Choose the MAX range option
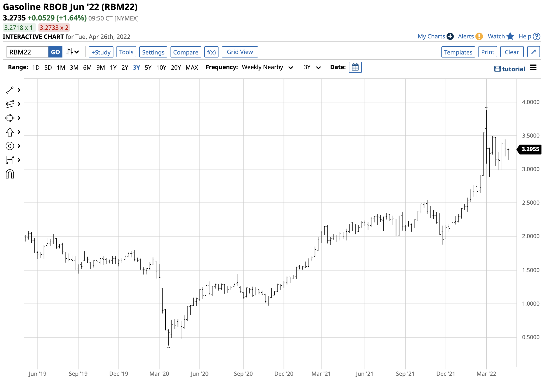This screenshot has height=392, width=553. (192, 67)
